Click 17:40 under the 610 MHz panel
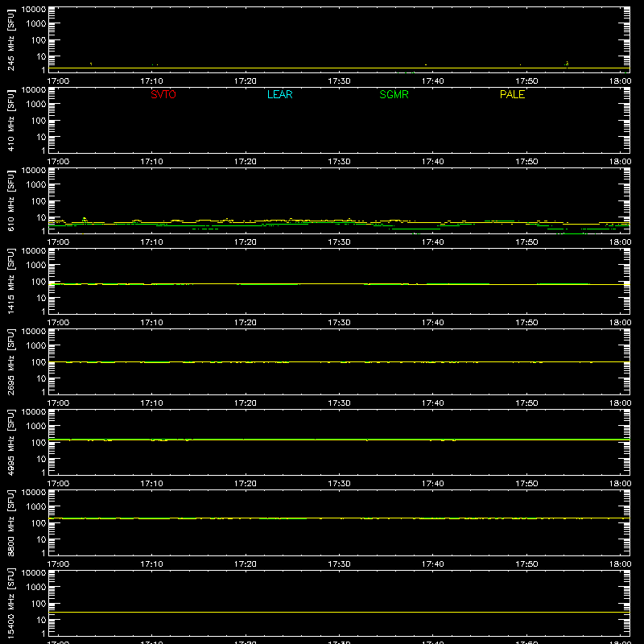The width and height of the screenshot is (644, 644). 433,242
